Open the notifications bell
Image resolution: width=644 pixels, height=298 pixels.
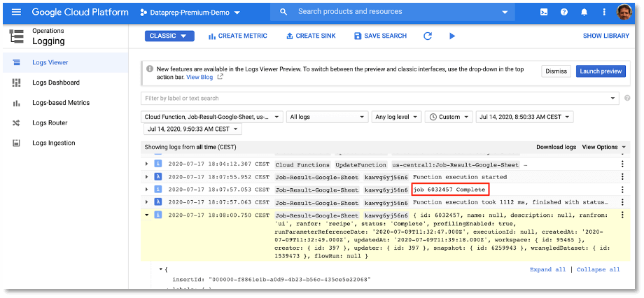584,12
